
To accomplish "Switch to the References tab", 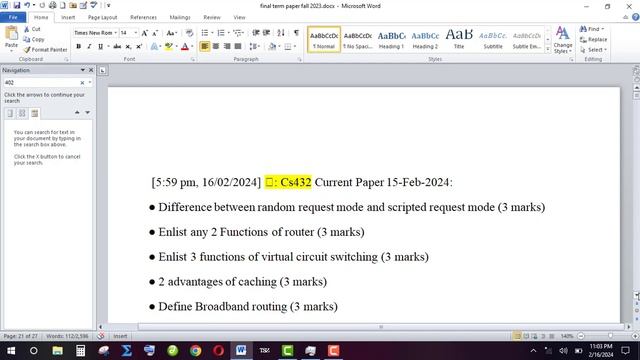I will click(x=143, y=17).
